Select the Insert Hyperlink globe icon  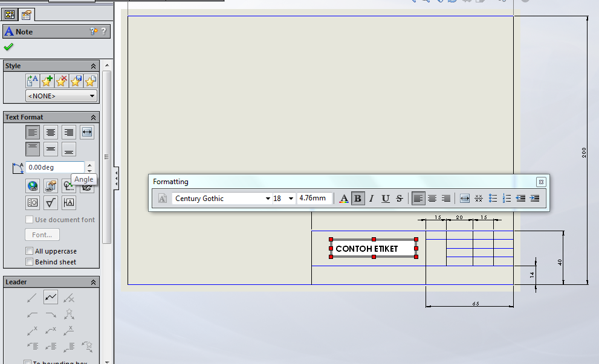click(x=32, y=186)
